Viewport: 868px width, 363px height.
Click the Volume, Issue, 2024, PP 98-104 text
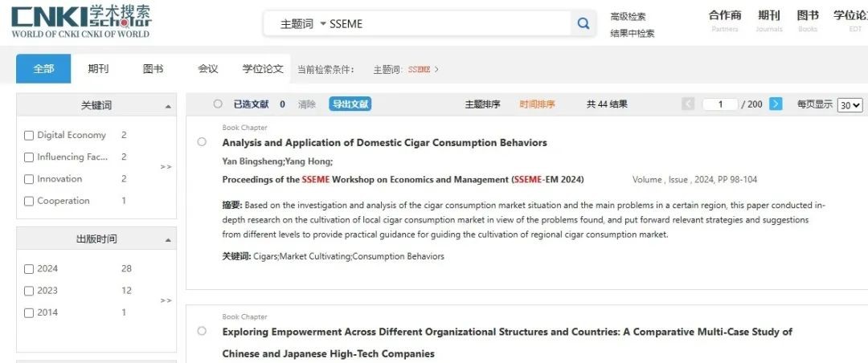point(694,179)
